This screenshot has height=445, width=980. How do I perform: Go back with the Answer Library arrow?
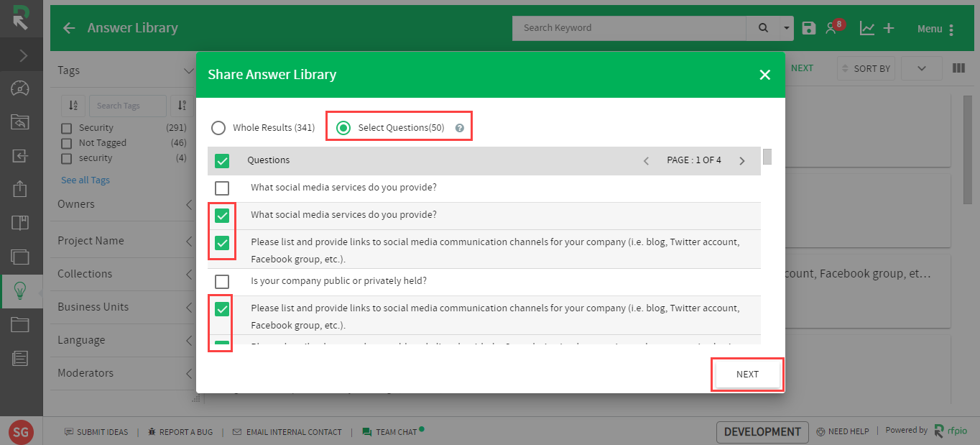tap(69, 28)
